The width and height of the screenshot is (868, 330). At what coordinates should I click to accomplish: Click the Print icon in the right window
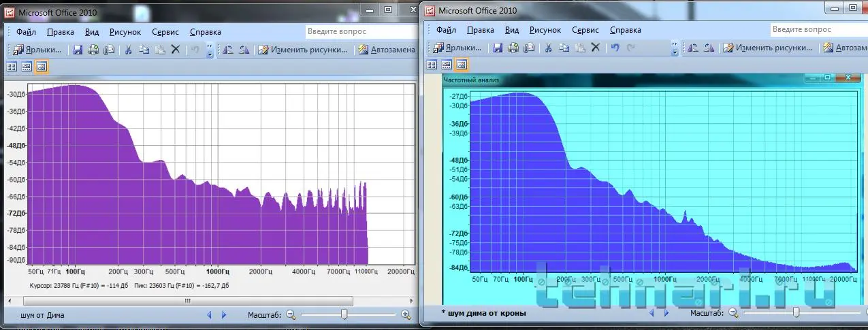[513, 48]
